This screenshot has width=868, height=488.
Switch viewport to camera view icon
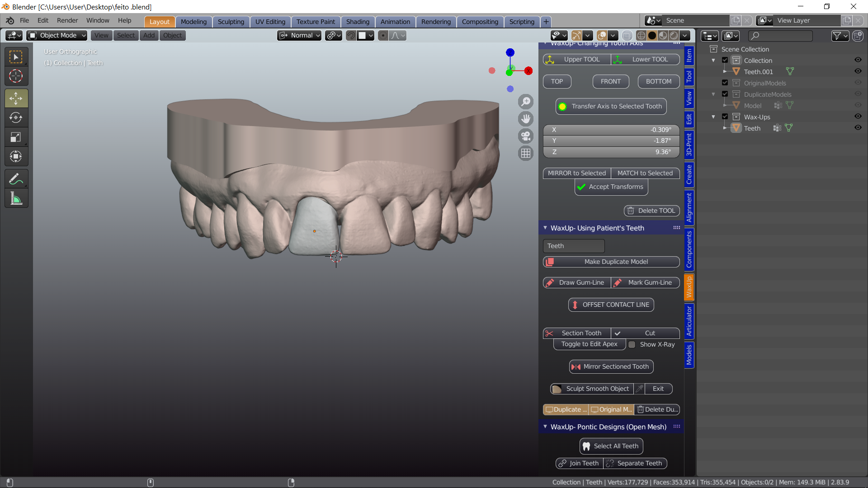click(x=526, y=136)
